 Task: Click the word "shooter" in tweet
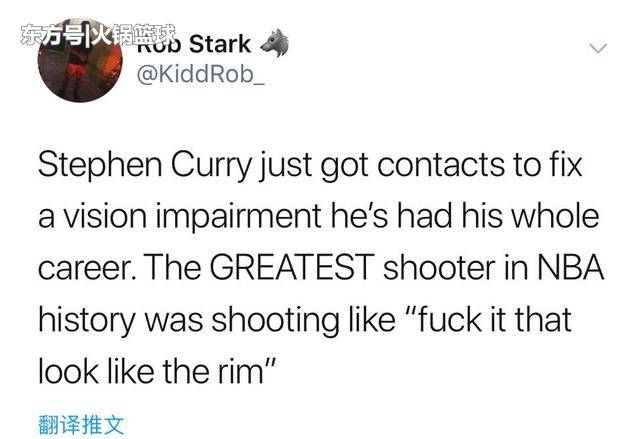point(456,268)
